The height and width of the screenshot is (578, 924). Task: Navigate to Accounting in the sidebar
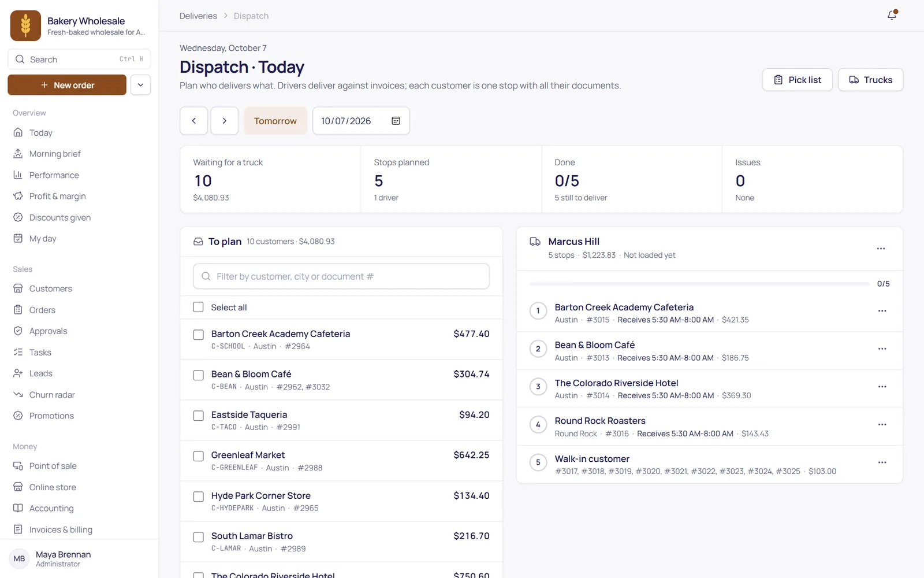coord(51,508)
